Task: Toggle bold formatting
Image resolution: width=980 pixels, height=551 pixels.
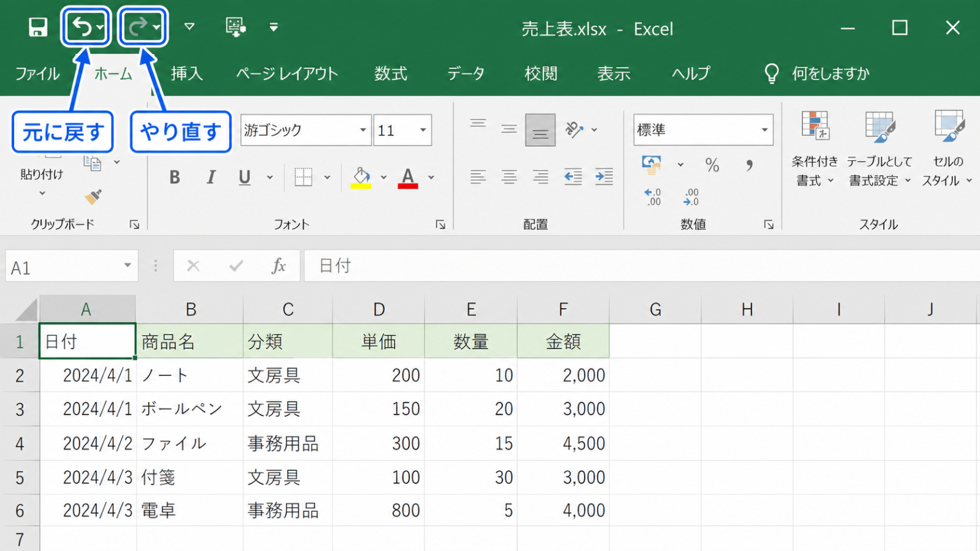Action: coord(175,178)
